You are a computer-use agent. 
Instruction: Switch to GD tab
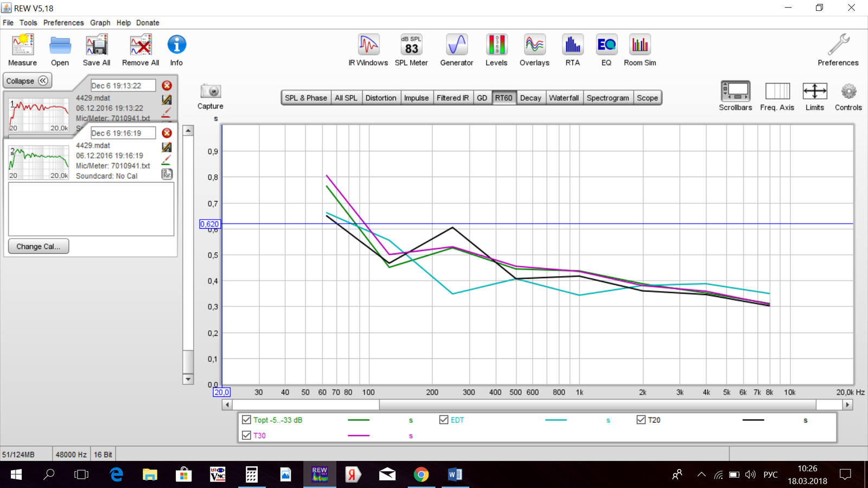tap(482, 98)
